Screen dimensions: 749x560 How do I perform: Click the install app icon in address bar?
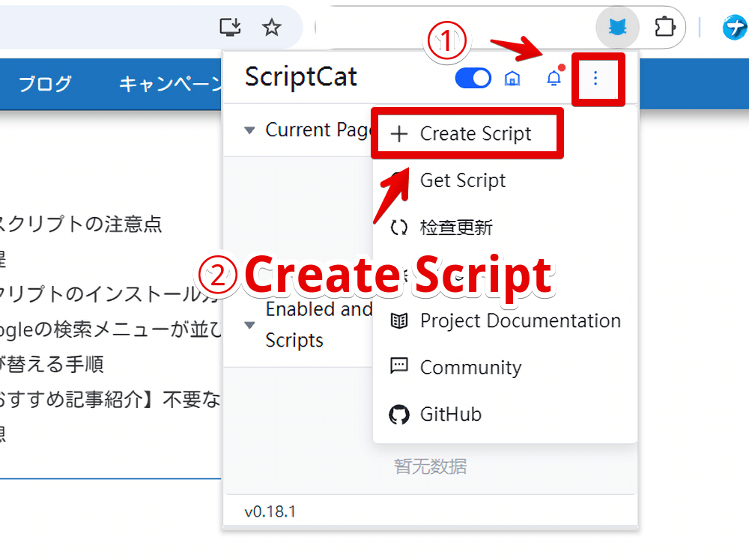point(230,27)
